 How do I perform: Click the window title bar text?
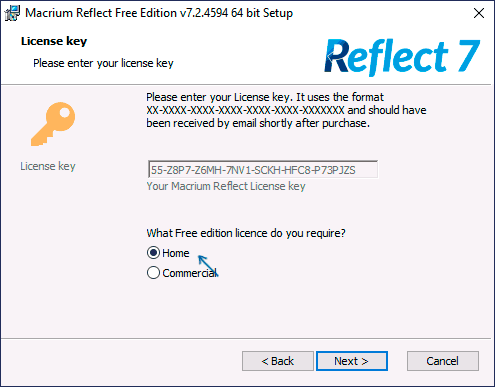click(159, 13)
